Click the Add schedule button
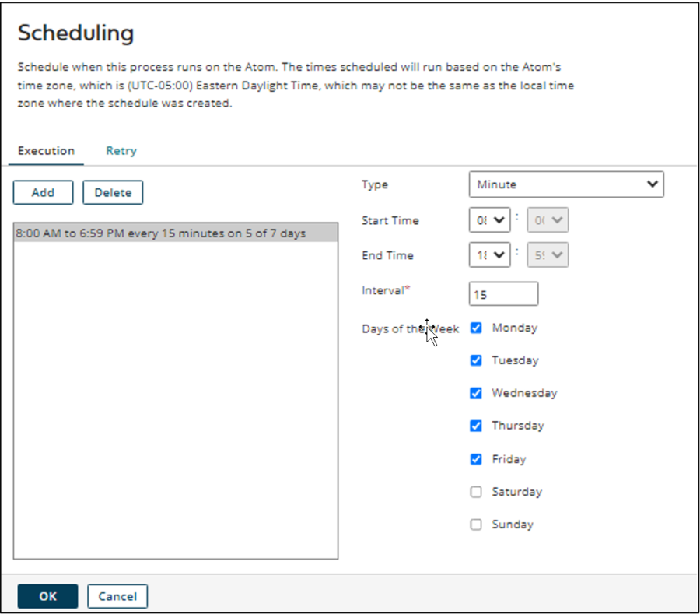 coord(43,192)
